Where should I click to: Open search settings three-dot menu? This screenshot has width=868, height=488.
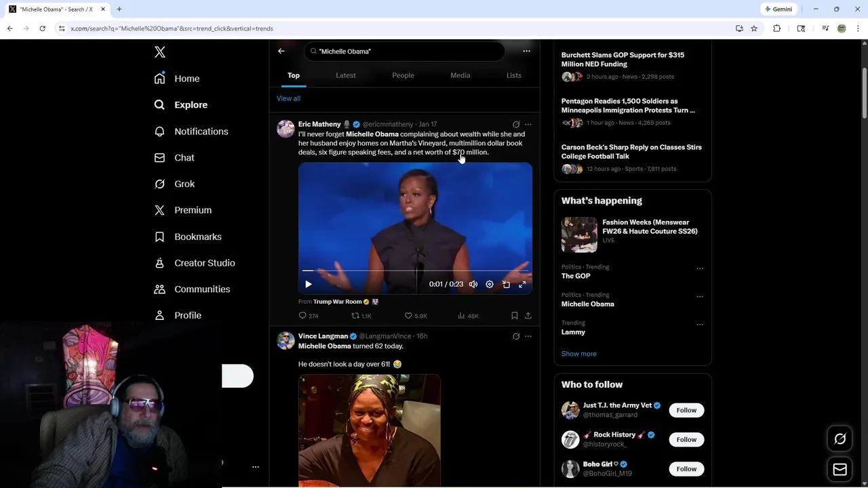(x=526, y=51)
